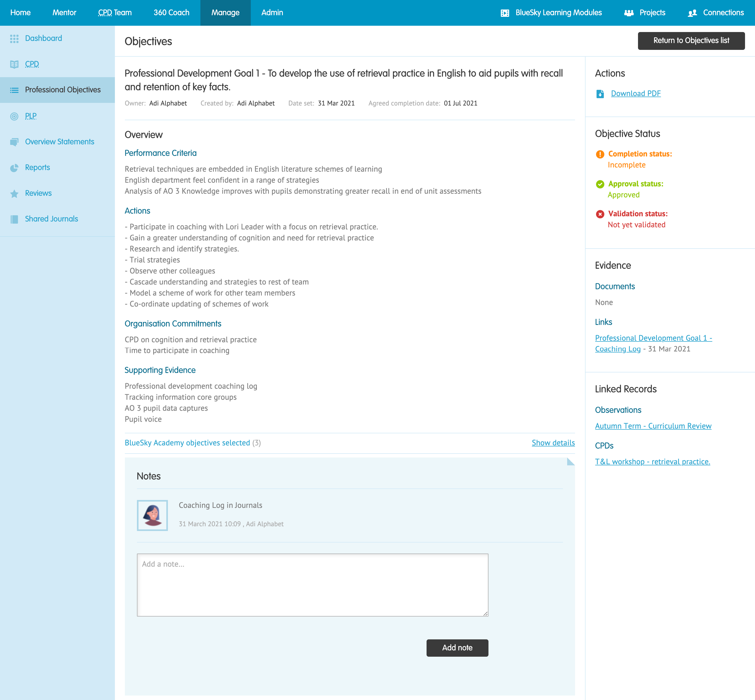
Task: Click the Reports pie chart icon
Action: 14,168
